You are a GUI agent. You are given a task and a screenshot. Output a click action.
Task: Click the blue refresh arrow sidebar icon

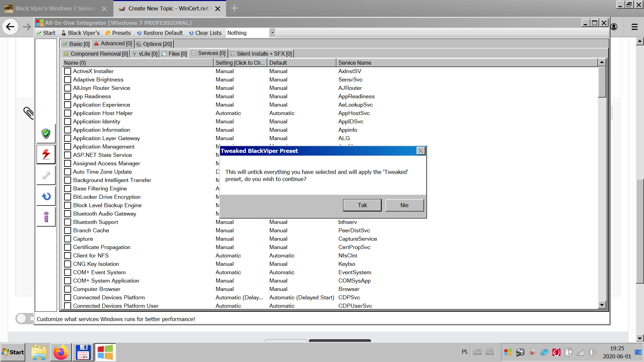click(x=46, y=196)
